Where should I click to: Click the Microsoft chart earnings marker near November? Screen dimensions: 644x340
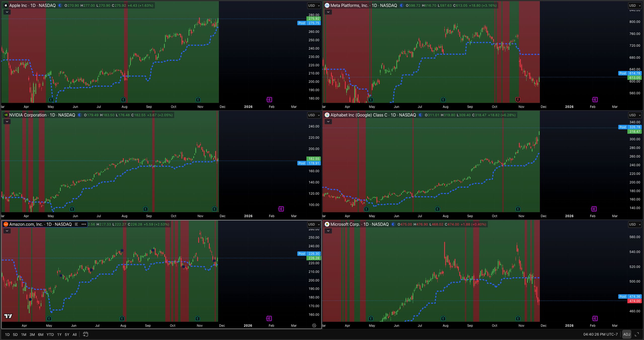coord(518,319)
